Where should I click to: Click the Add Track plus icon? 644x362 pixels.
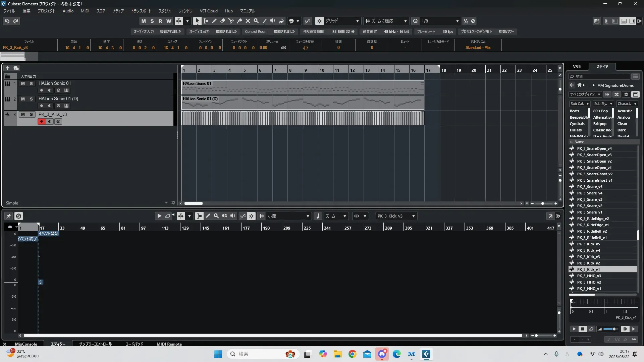(x=7, y=68)
